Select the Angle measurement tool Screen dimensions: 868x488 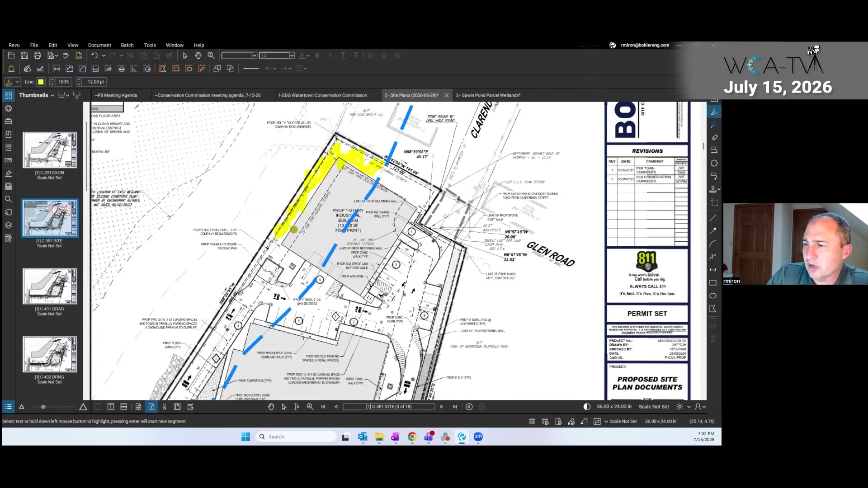pyautogui.click(x=134, y=69)
